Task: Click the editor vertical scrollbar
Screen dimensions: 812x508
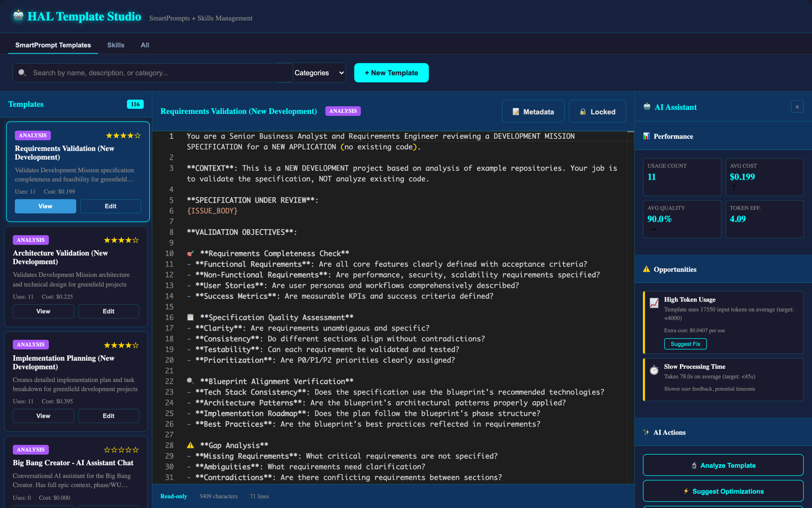Action: 630,307
